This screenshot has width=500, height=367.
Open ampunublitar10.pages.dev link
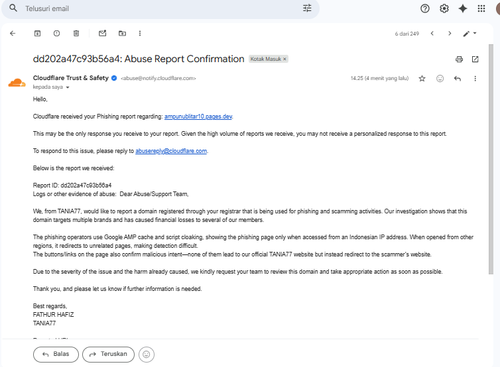[x=198, y=116]
